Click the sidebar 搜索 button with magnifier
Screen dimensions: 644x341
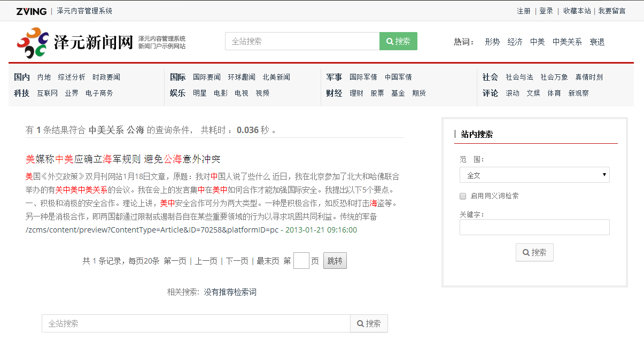[534, 252]
